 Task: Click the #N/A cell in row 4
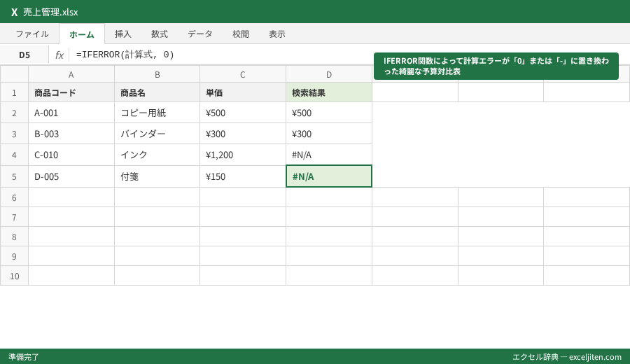tap(329, 155)
